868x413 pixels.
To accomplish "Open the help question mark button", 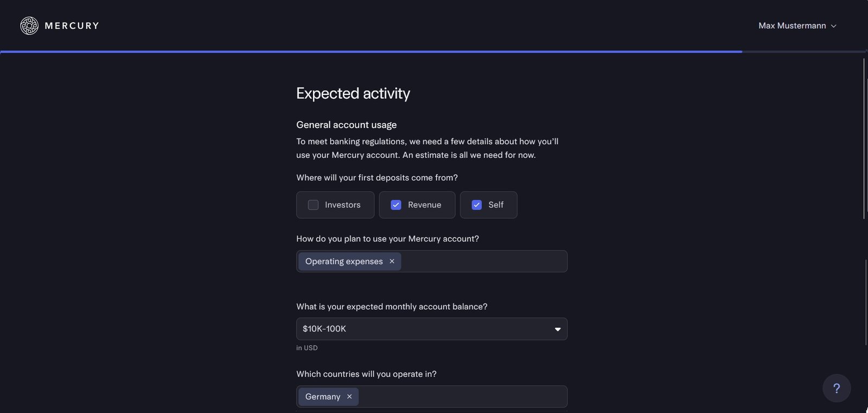I will coord(836,388).
